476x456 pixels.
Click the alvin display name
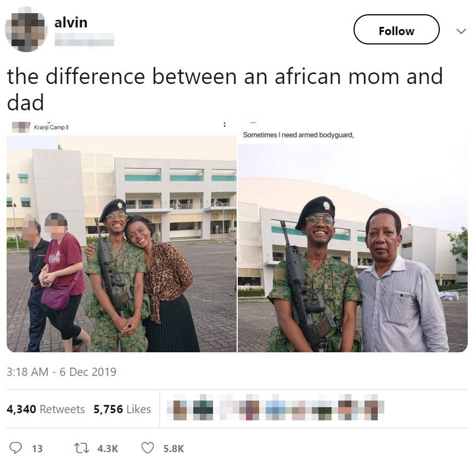[x=71, y=22]
